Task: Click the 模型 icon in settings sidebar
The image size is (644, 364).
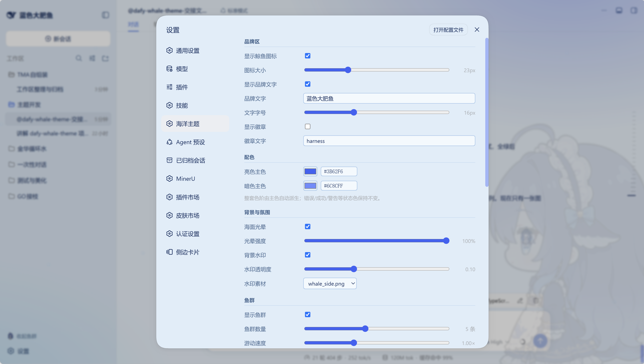Action: pos(169,69)
